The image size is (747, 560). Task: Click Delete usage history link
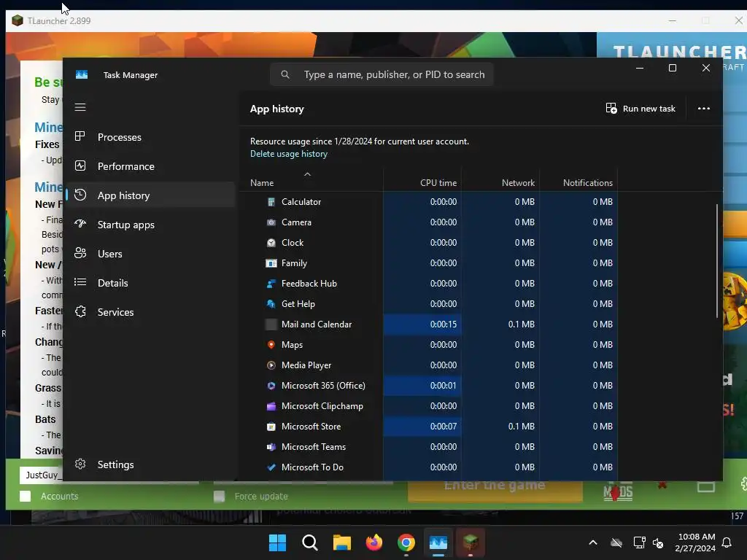[289, 154]
